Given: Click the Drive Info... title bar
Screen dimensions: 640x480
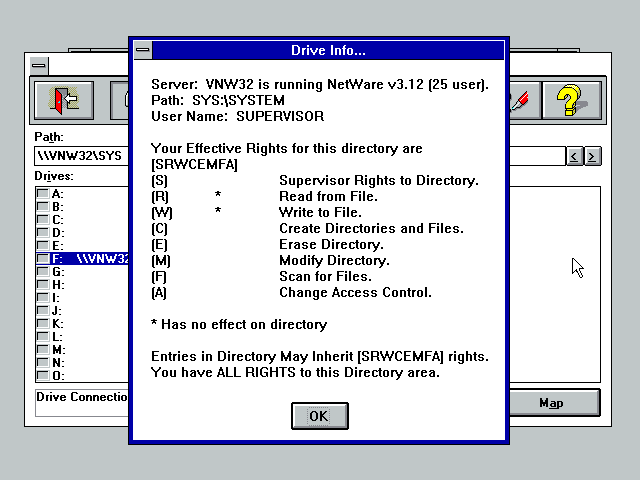Looking at the screenshot, I should pyautogui.click(x=328, y=50).
